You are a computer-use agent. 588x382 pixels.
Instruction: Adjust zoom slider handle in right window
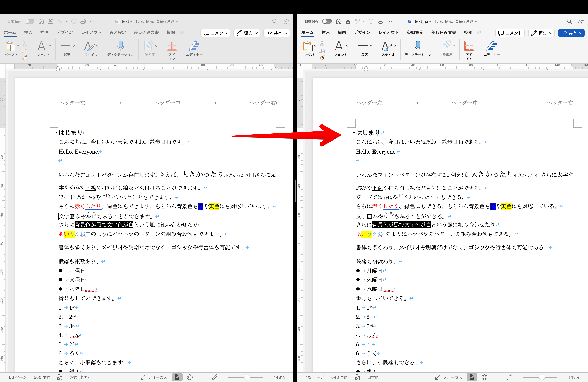(x=542, y=377)
